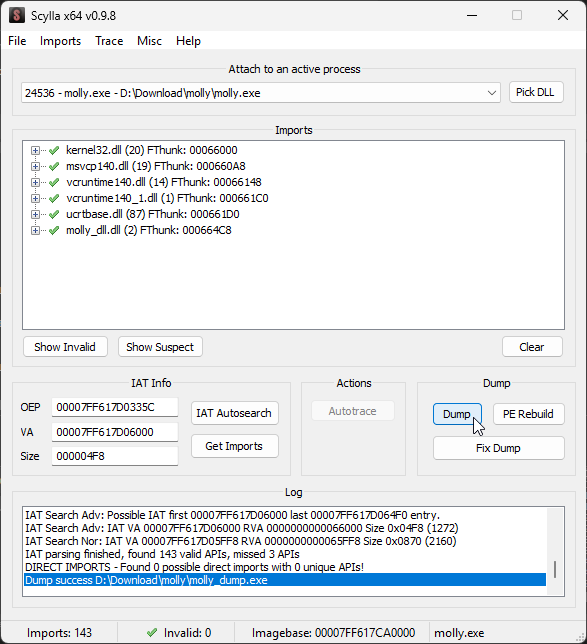Click the green checkmark beside ucrtbase.dll
587x644 pixels.
[x=54, y=214]
